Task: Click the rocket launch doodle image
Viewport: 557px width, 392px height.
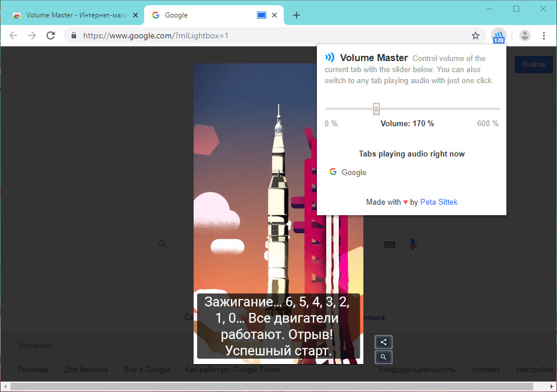Action: tap(278, 213)
